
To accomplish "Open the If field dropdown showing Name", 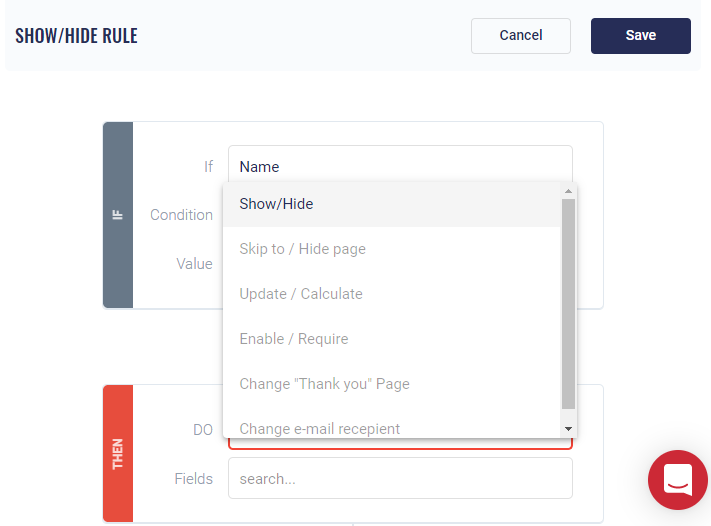I will pos(400,166).
